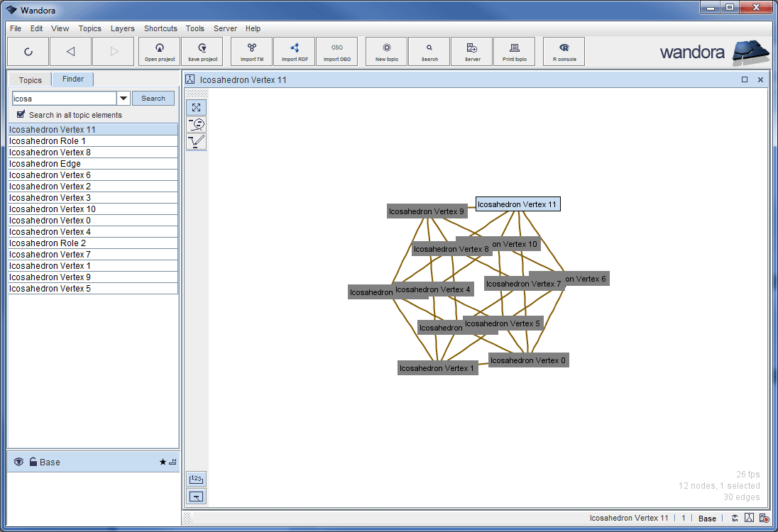
Task: Open the Base layer selector in status bar
Action: pyautogui.click(x=707, y=519)
